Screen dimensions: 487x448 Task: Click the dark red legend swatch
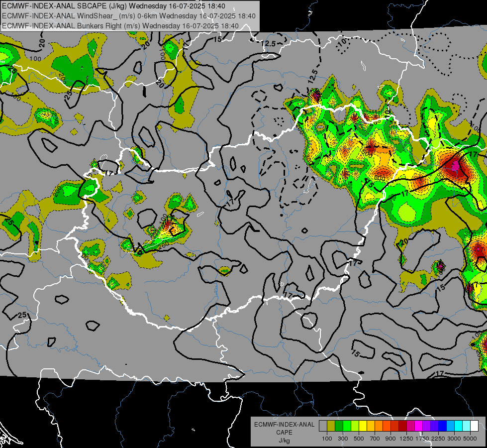(403, 426)
